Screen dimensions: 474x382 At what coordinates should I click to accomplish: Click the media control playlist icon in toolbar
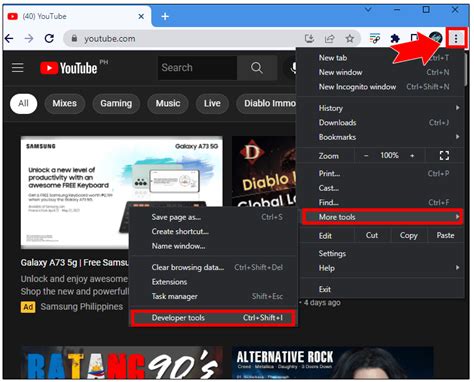point(375,39)
